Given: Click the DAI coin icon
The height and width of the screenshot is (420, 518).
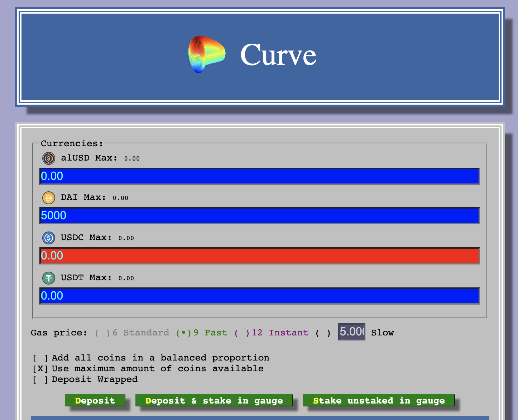Looking at the screenshot, I should [x=49, y=198].
